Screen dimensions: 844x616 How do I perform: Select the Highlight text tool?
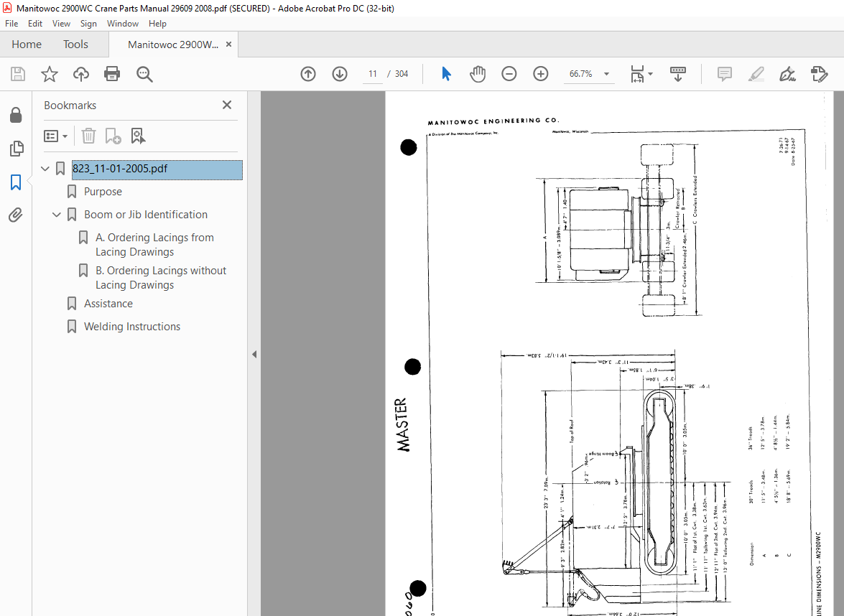[756, 74]
